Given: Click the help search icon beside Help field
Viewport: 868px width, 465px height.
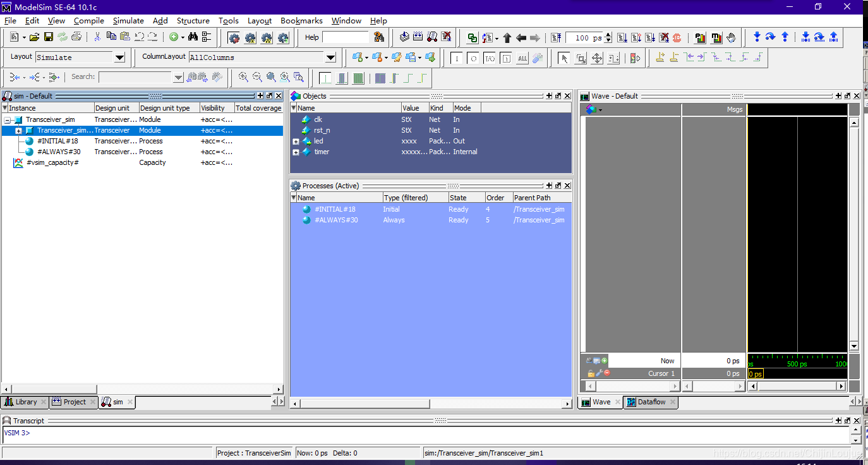Looking at the screenshot, I should tap(379, 37).
